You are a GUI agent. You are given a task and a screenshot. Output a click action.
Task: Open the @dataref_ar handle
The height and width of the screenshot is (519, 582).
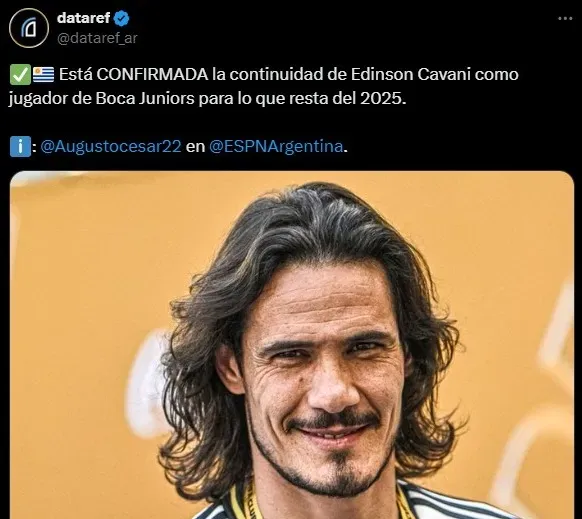pos(97,38)
